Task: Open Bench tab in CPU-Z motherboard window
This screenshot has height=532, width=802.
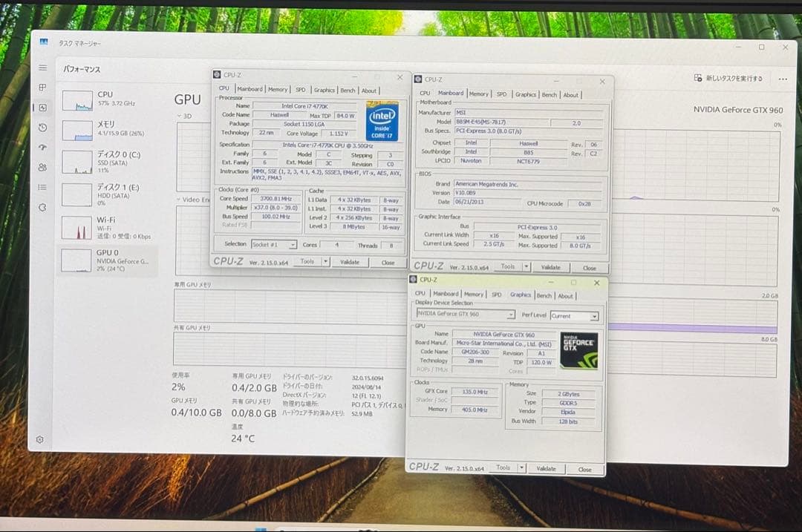Action: point(550,94)
